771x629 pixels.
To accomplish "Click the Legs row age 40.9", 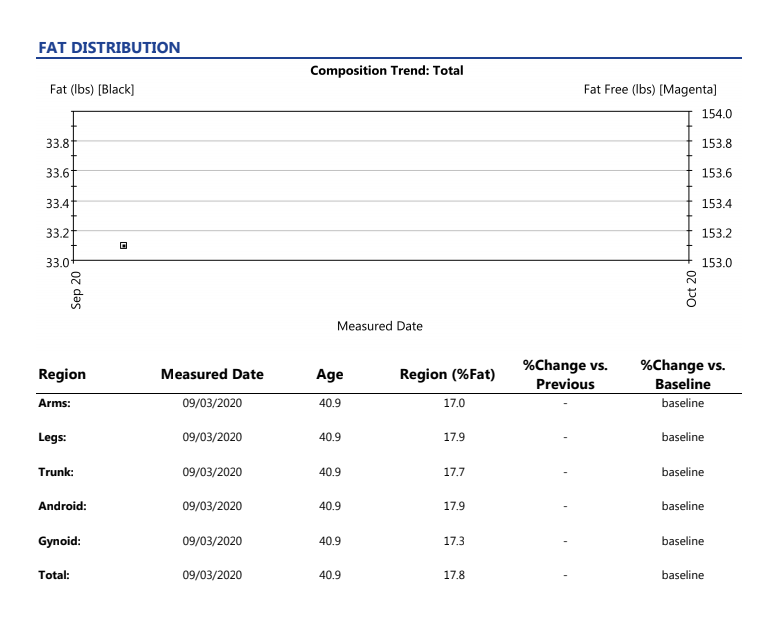I will [329, 437].
